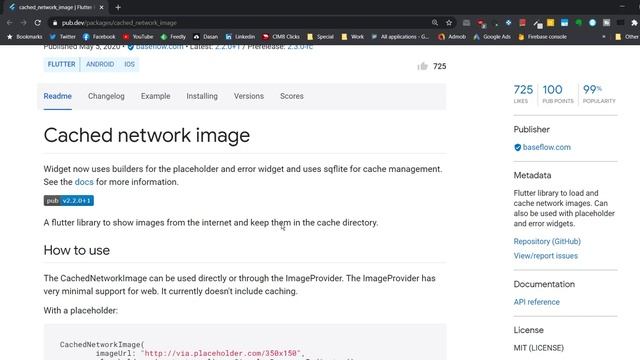This screenshot has height=360, width=640.
Task: Click the light-blue circle extension icon
Action: pyautogui.click(x=593, y=23)
